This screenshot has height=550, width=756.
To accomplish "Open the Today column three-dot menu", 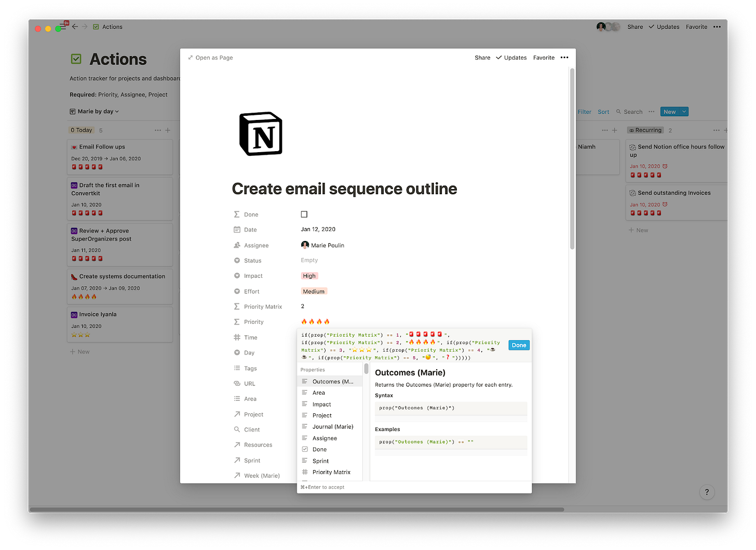I will 158,130.
